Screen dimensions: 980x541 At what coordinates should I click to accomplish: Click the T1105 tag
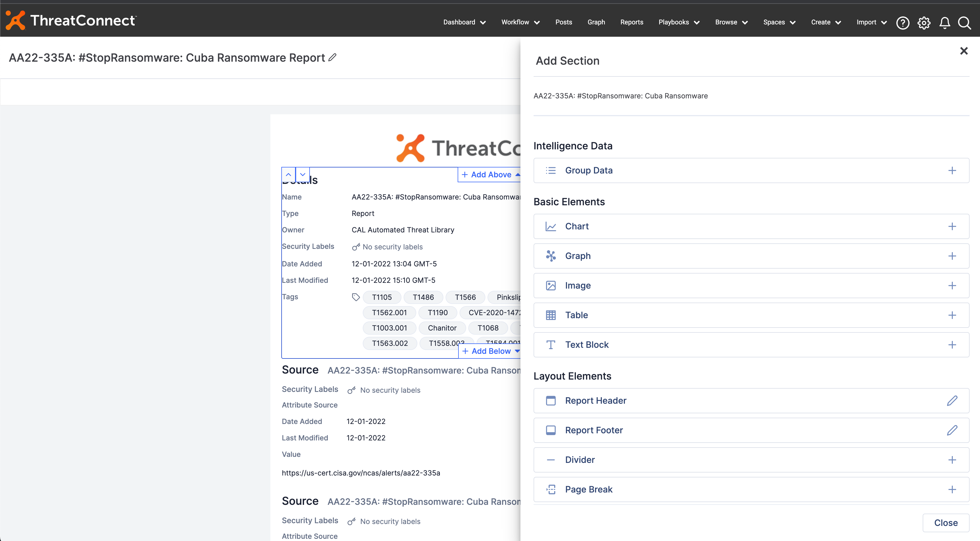pyautogui.click(x=382, y=297)
